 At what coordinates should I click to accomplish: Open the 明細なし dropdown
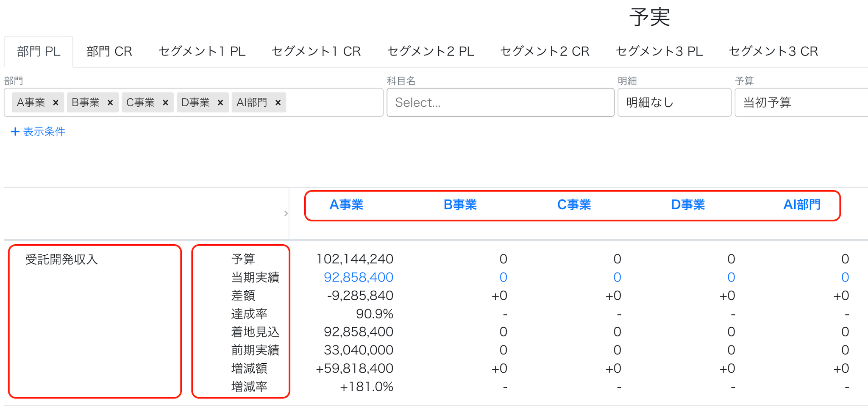click(674, 102)
